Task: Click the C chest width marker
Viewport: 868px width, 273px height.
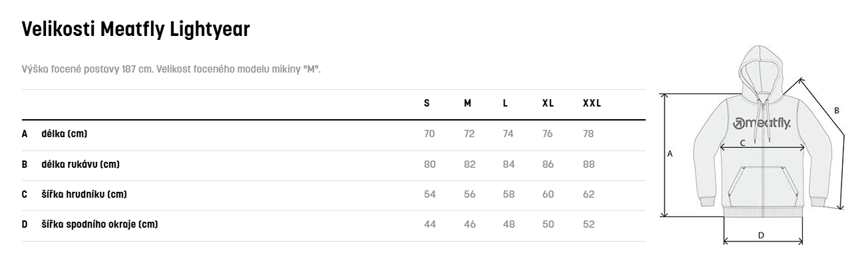Action: pyautogui.click(x=742, y=142)
